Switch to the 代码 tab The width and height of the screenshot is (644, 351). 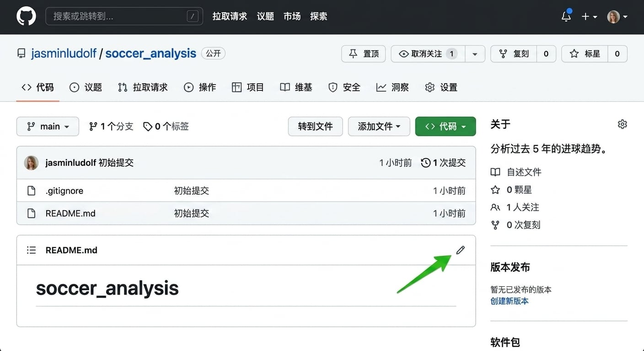coord(38,87)
